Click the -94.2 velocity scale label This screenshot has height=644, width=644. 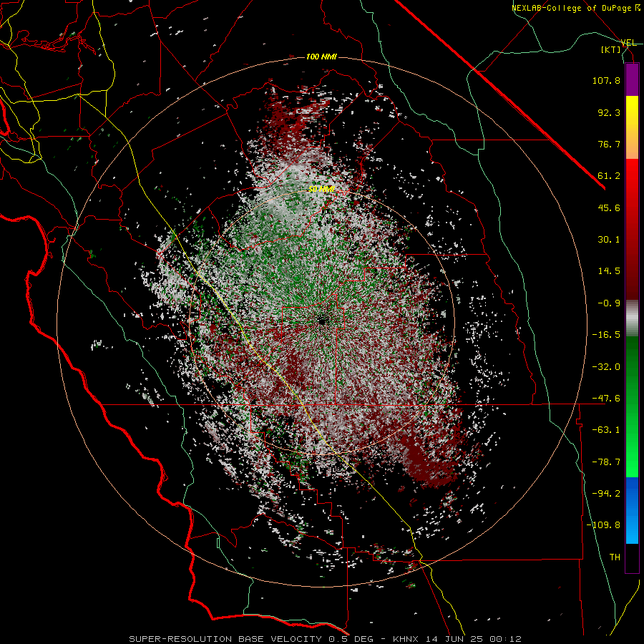tap(606, 494)
